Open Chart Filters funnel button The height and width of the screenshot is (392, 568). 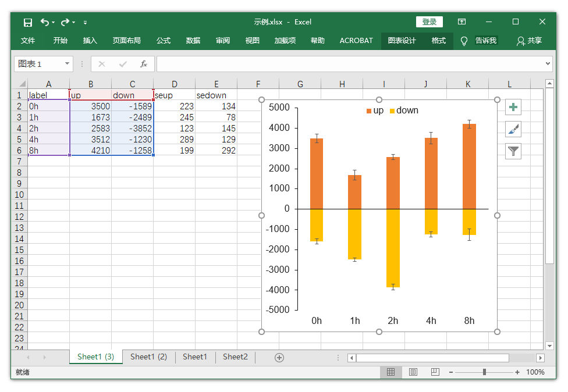pos(513,151)
